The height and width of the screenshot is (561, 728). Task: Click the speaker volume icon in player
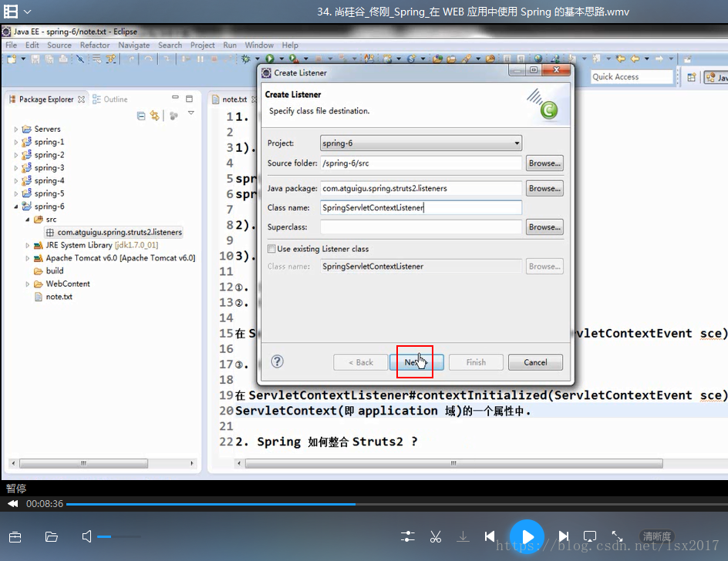pyautogui.click(x=86, y=537)
